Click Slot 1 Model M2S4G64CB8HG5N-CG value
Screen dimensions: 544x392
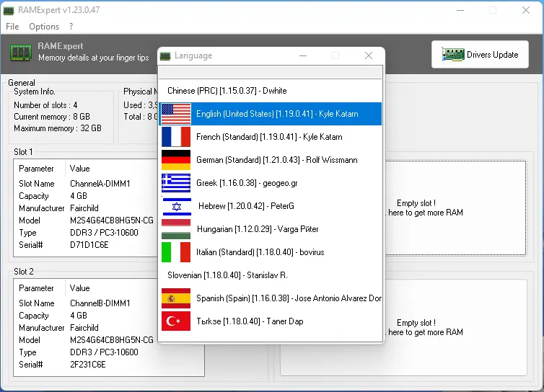tap(112, 220)
